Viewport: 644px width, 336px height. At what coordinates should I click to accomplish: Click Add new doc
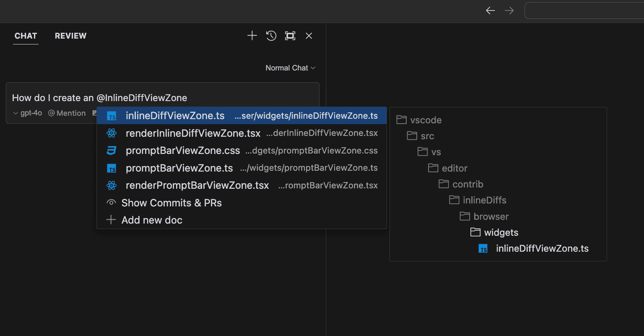(241, 220)
